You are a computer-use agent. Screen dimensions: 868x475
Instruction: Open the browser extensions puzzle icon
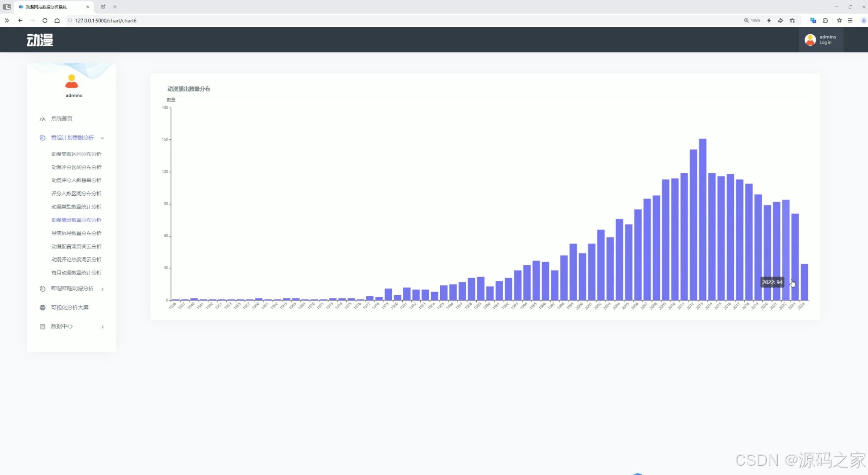point(825,21)
